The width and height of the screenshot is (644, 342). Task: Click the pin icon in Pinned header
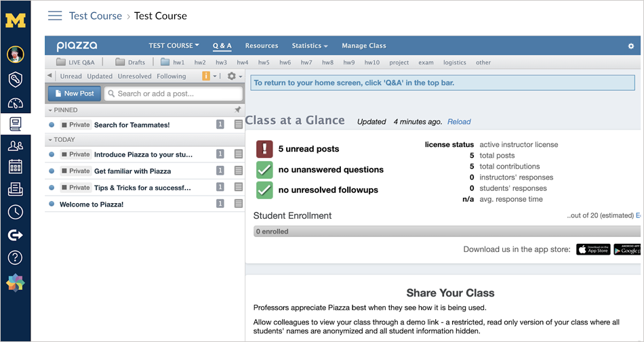237,110
